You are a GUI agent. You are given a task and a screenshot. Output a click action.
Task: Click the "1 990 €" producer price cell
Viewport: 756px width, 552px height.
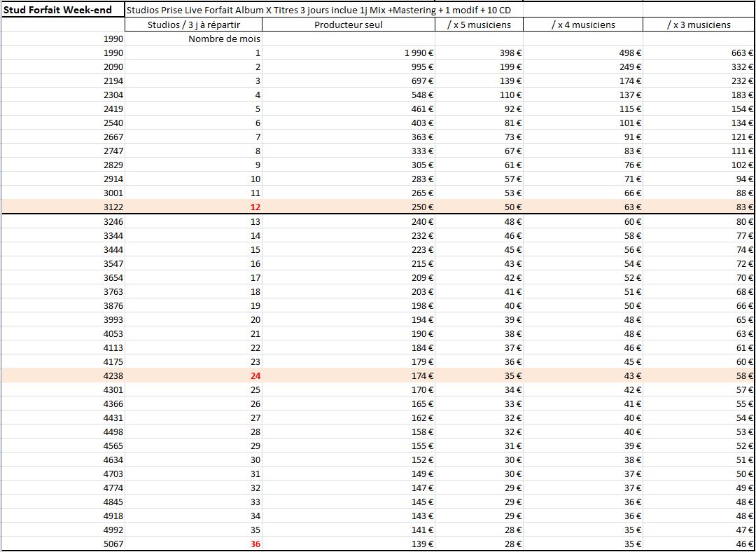(419, 53)
